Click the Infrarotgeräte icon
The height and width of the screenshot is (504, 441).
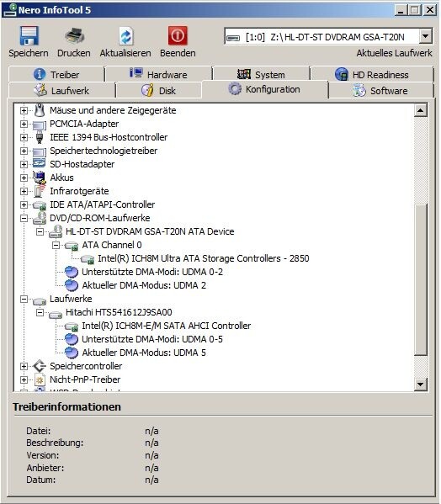(40, 191)
